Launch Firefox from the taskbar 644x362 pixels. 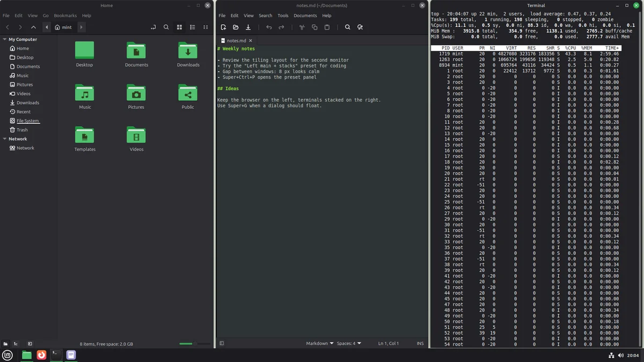coord(41,354)
